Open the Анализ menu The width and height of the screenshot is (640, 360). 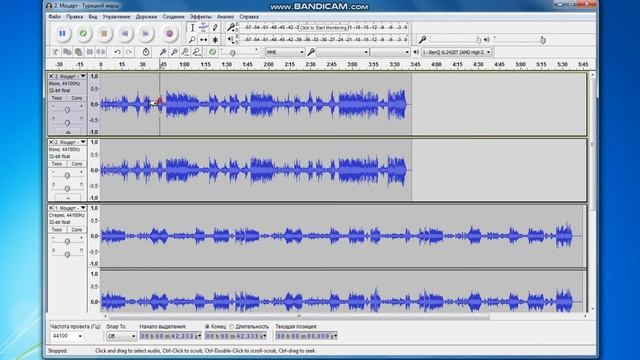[225, 17]
